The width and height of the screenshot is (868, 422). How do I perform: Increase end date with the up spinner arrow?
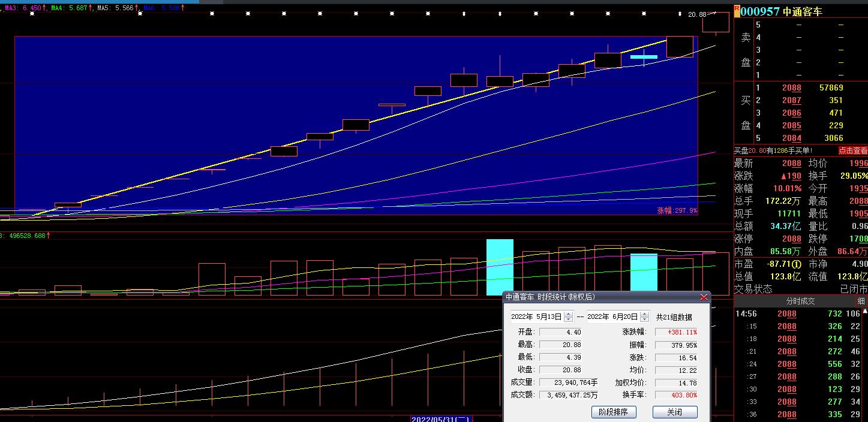(x=644, y=314)
